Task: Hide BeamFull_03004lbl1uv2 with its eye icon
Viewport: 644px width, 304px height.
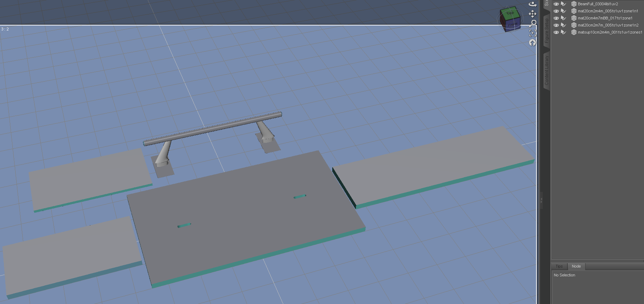Action: click(556, 4)
